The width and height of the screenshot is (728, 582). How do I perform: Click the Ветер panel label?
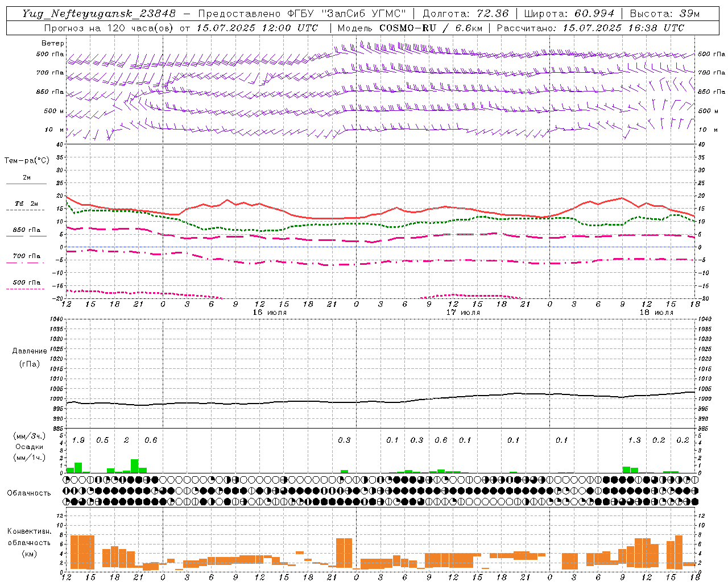pyautogui.click(x=53, y=43)
